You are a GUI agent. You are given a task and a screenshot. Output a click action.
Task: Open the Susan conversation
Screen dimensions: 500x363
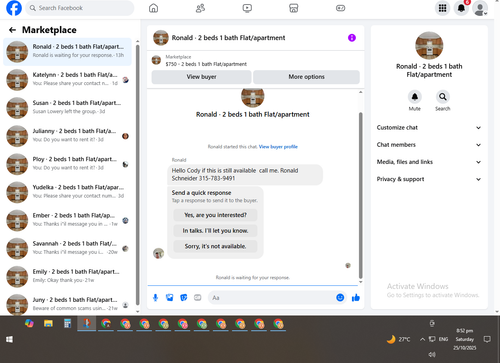67,108
